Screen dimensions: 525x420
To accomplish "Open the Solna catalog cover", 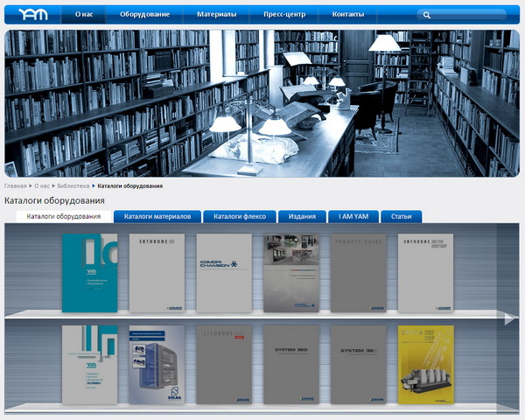I will (157, 365).
